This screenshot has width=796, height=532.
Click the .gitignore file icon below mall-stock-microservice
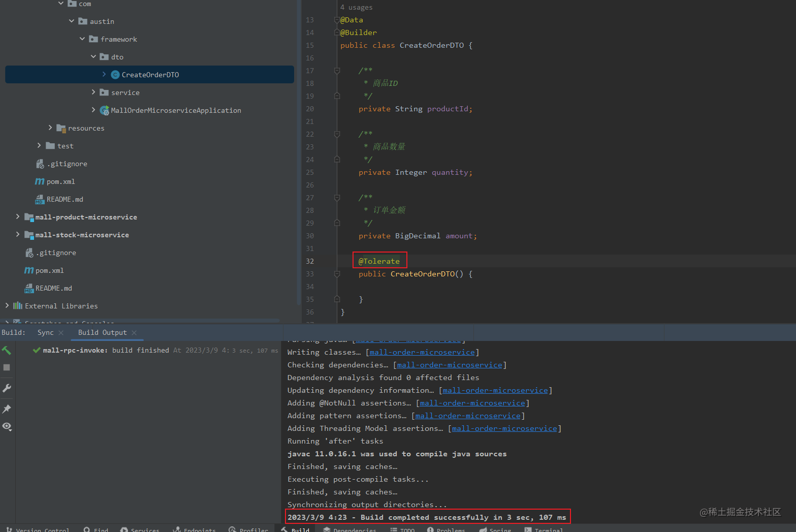pyautogui.click(x=29, y=253)
